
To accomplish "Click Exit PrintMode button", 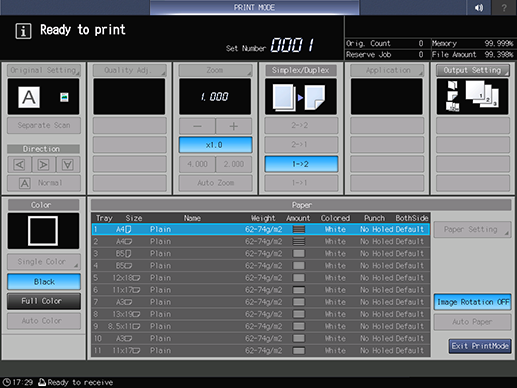I will 480,346.
